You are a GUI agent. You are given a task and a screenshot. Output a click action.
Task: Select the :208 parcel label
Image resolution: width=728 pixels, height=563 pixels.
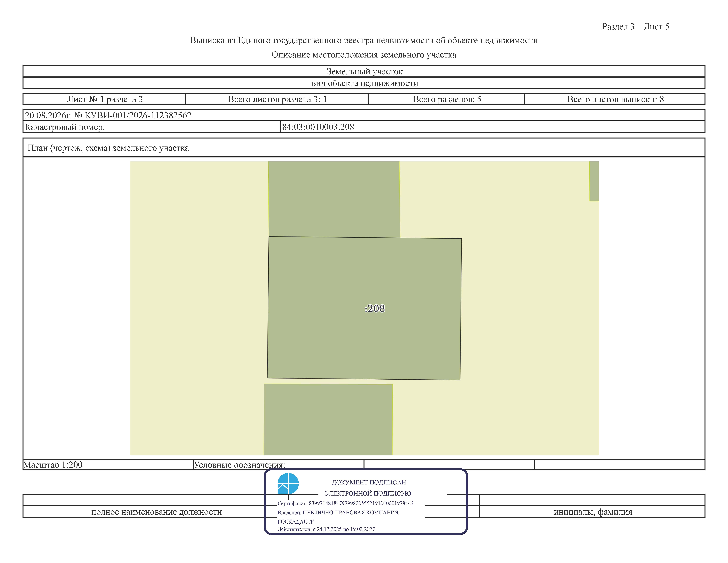pyautogui.click(x=375, y=309)
